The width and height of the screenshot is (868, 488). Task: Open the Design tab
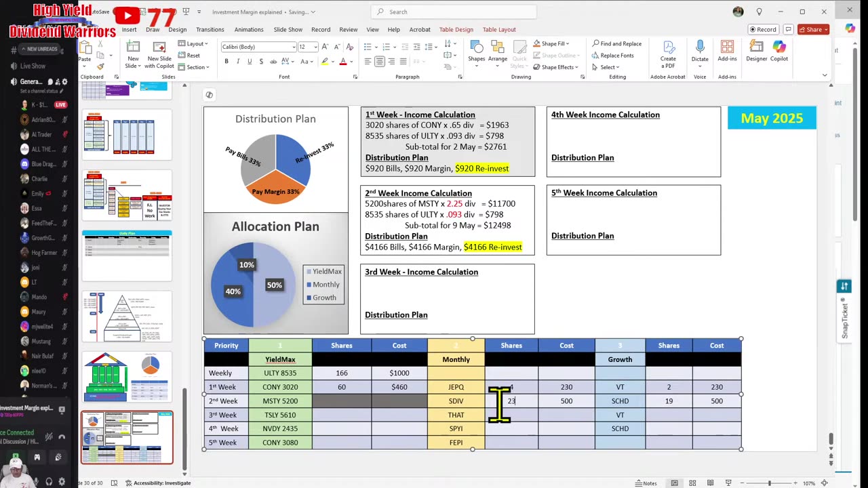pyautogui.click(x=178, y=30)
